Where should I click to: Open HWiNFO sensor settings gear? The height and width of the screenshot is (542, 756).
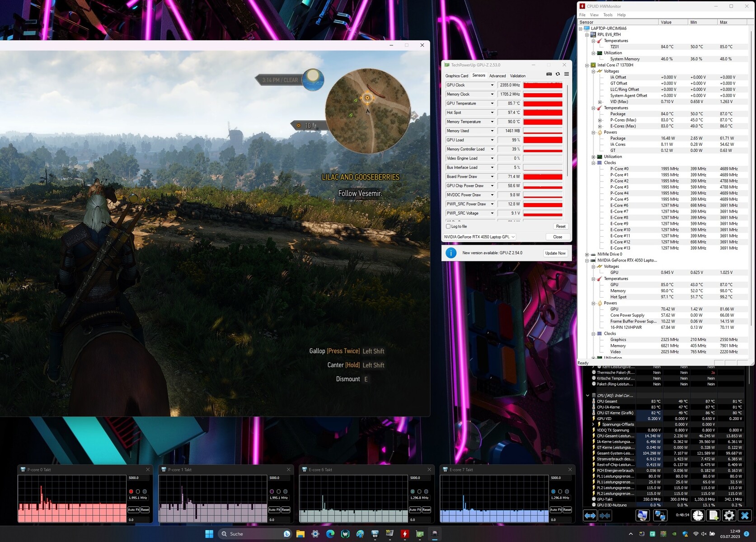tap(729, 515)
